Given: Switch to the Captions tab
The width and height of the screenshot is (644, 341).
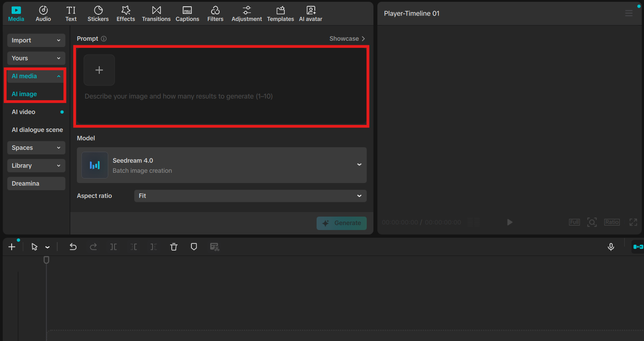Looking at the screenshot, I should [x=187, y=14].
